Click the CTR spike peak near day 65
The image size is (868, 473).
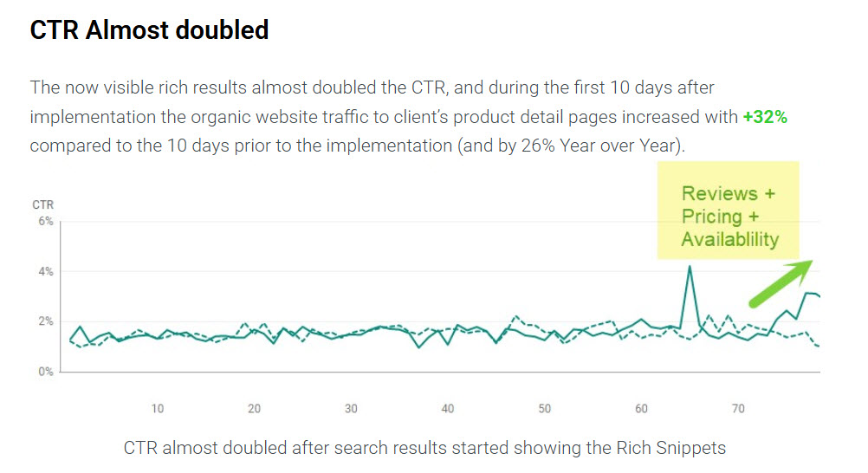point(690,267)
